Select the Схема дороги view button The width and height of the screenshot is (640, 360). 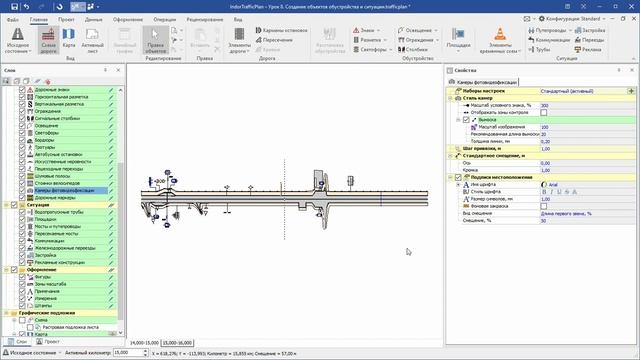click(x=48, y=40)
